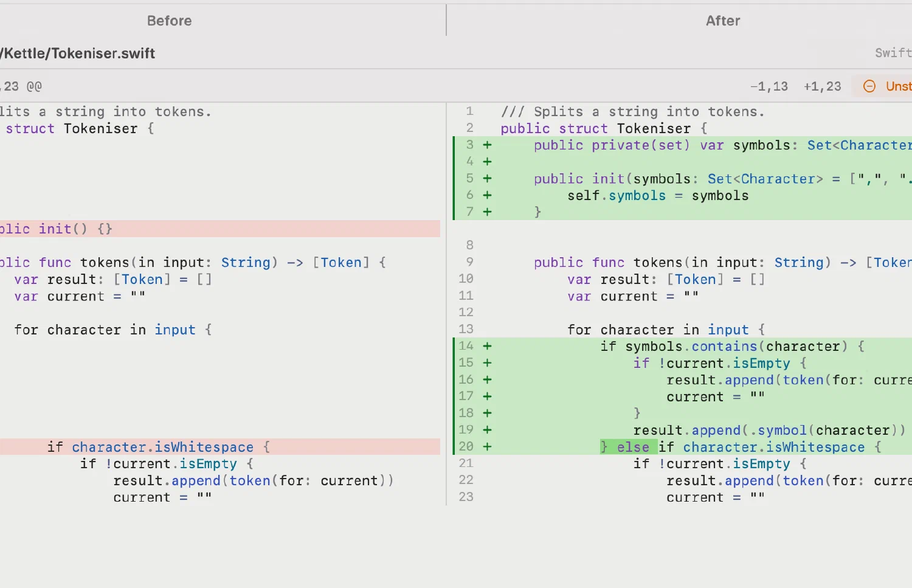Viewport: 912px width, 588px height.
Task: Click line number 12 in After pane
Action: point(466,312)
